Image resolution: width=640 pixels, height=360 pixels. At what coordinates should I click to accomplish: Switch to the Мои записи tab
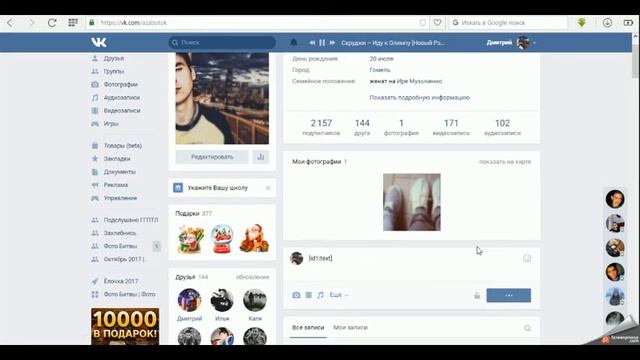click(x=350, y=327)
